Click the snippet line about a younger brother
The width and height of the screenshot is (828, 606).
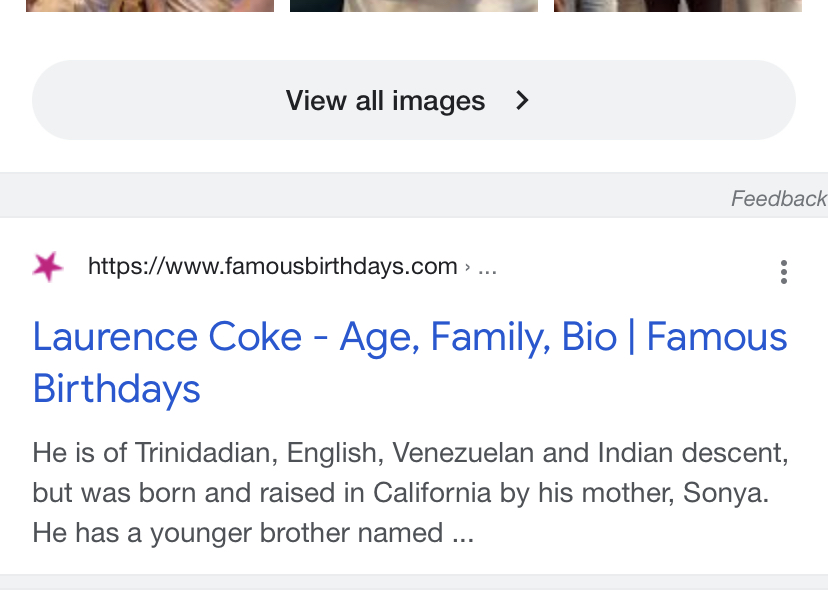pos(253,533)
